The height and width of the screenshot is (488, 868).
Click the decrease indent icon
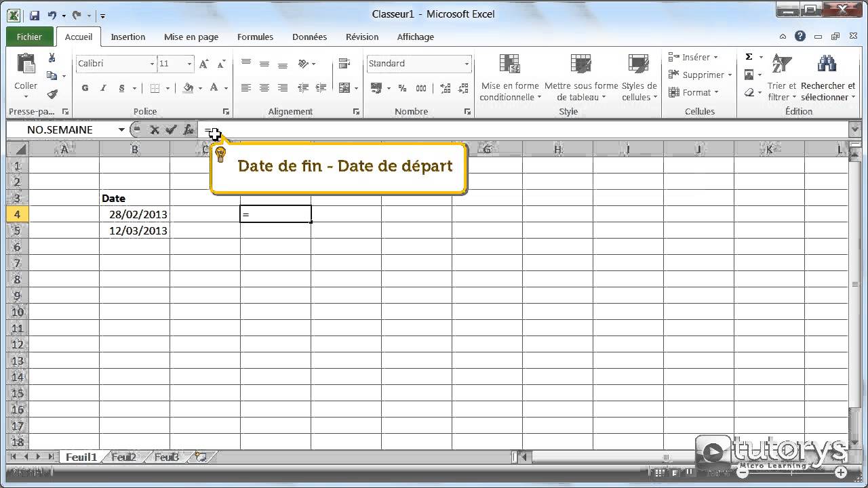pyautogui.click(x=303, y=88)
